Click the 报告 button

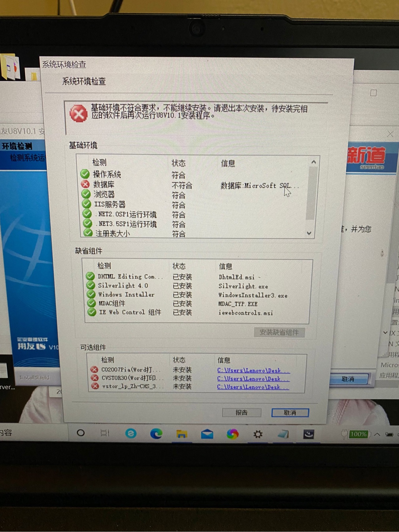click(x=242, y=412)
